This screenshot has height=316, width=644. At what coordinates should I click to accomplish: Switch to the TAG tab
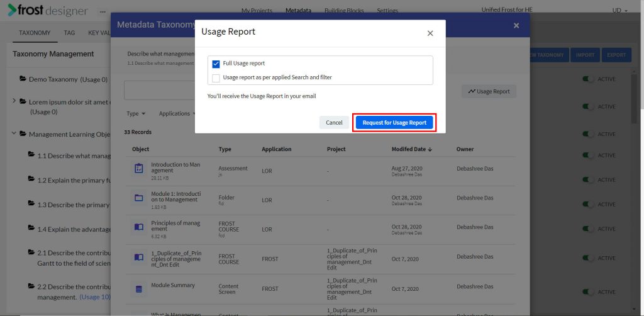[x=69, y=33]
